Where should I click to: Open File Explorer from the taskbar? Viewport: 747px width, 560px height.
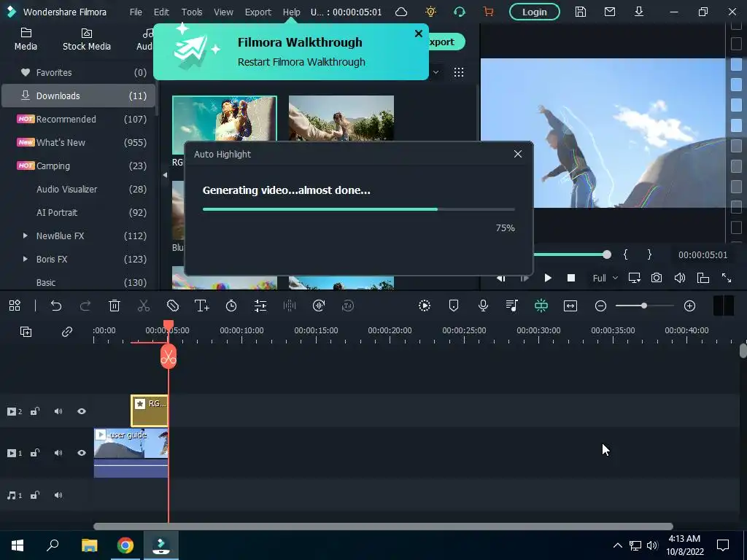point(89,545)
